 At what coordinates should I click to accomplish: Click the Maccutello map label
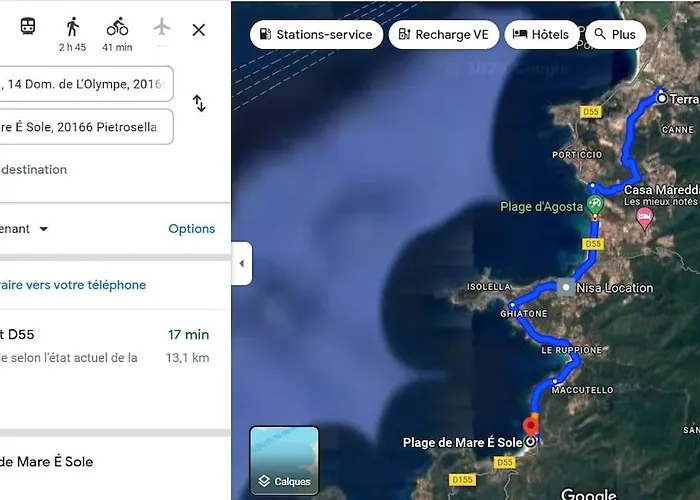583,390
